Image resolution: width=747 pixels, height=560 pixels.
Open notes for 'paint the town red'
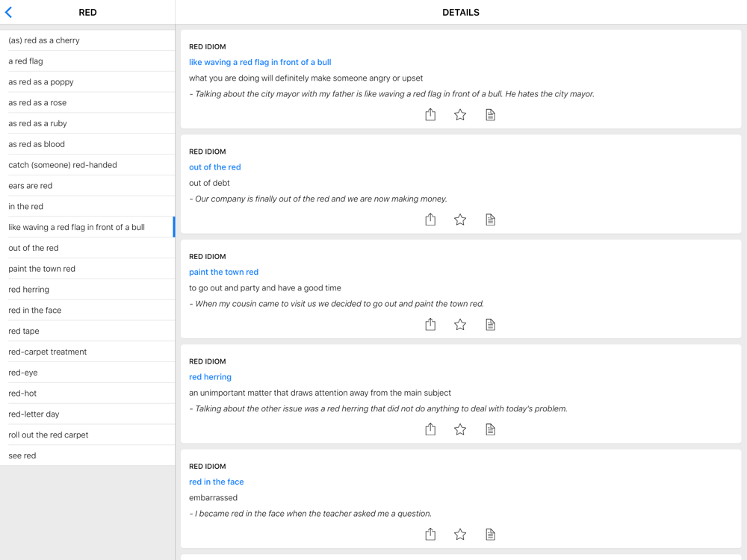click(490, 324)
